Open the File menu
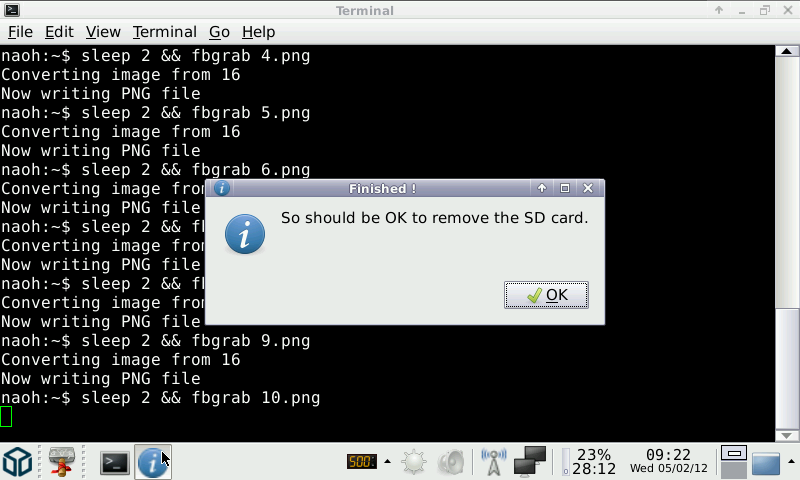 (x=20, y=32)
